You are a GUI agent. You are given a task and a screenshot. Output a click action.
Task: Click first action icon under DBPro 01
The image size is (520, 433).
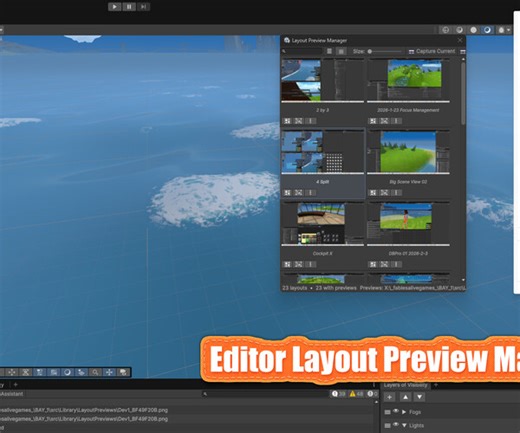coord(373,264)
